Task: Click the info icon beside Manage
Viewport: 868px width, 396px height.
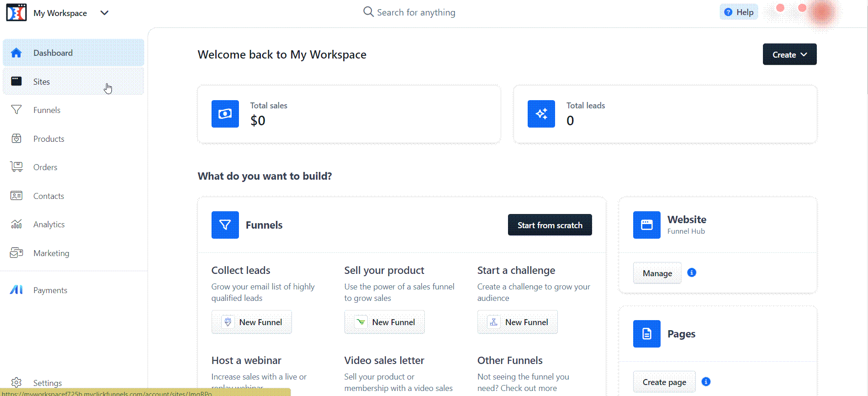Action: (692, 273)
